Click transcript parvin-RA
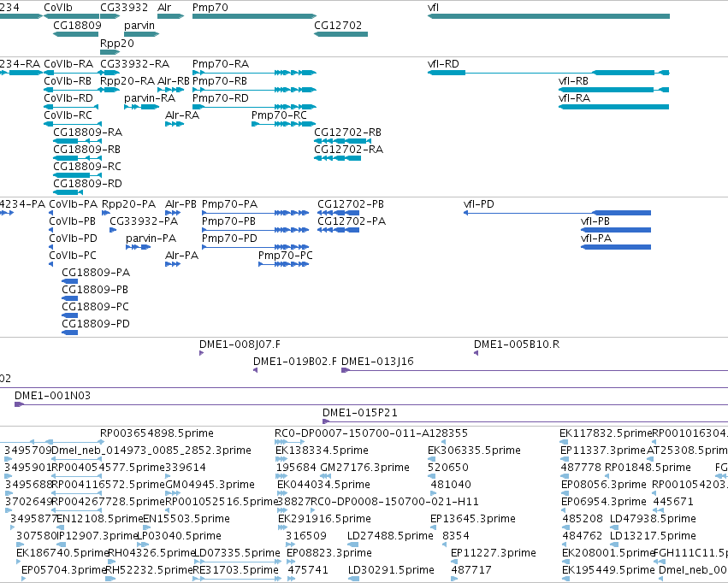 click(142, 107)
